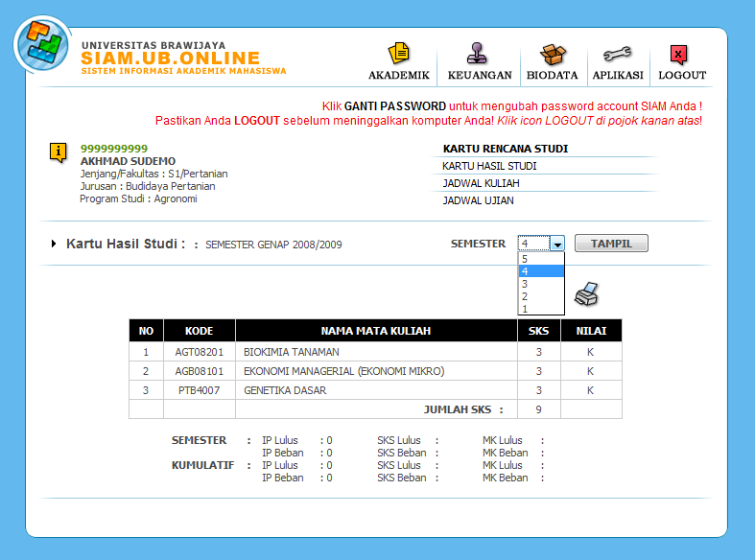Click the SIAM UB puzzle logo
This screenshot has width=755, height=560.
click(42, 44)
